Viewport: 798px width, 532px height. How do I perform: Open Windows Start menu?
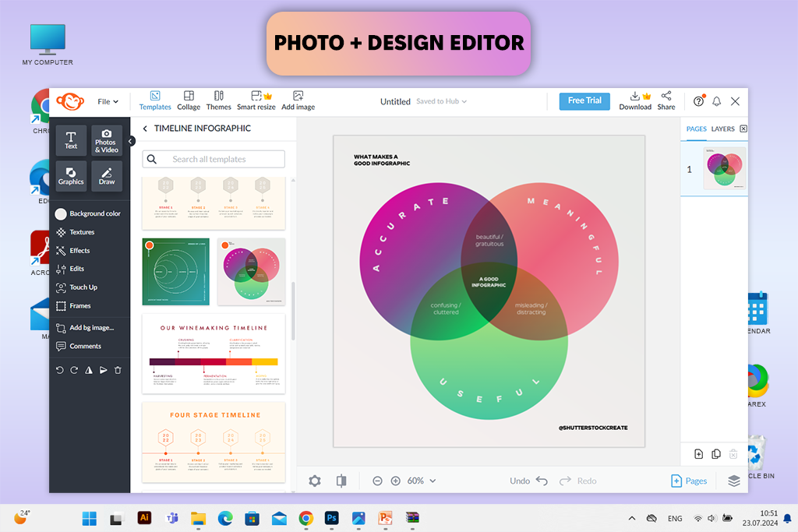pyautogui.click(x=90, y=518)
